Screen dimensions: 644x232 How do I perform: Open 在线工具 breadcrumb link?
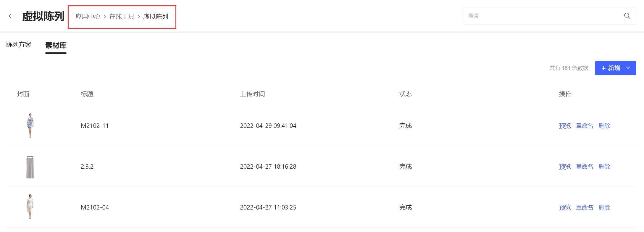click(122, 17)
